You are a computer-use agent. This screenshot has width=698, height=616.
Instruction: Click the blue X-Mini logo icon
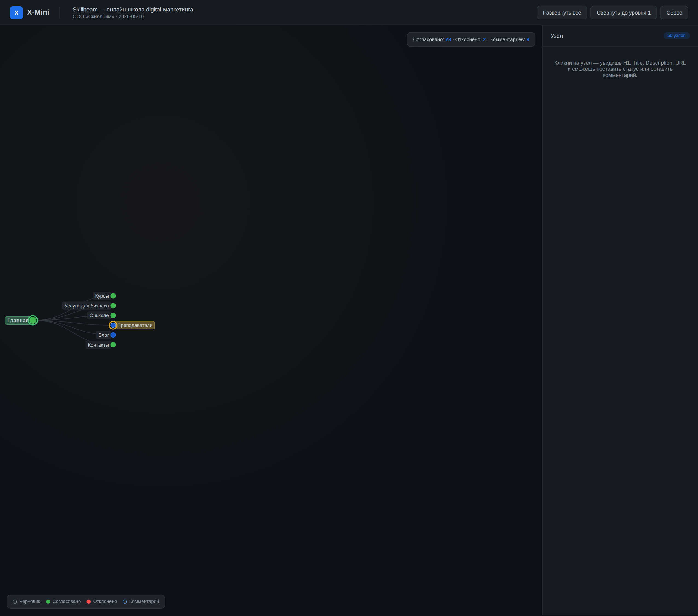coord(16,13)
